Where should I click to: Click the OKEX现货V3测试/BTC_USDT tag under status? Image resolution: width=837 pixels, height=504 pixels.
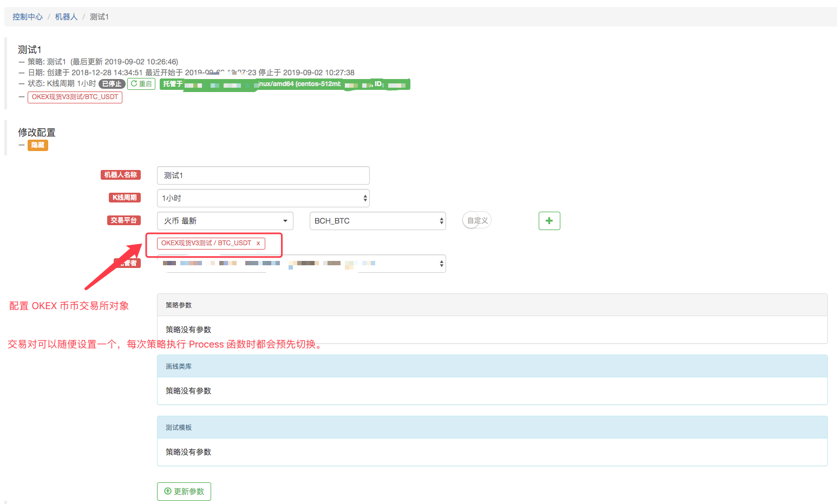click(x=75, y=97)
